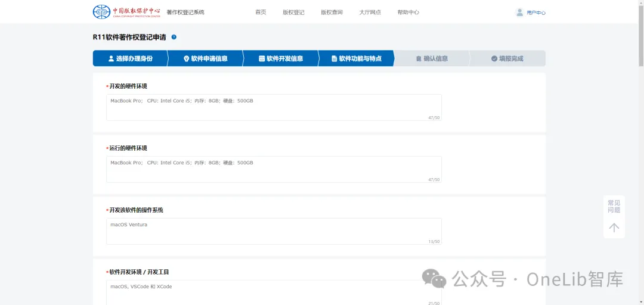644x305 pixels.
Task: Click the 运行的硬件环境 label
Action: [x=128, y=148]
